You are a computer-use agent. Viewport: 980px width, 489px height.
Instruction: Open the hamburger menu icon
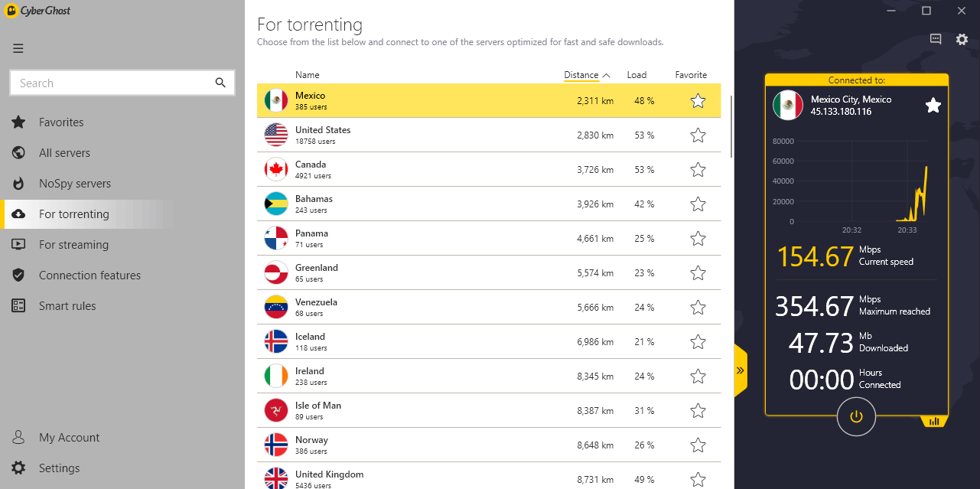[x=18, y=48]
